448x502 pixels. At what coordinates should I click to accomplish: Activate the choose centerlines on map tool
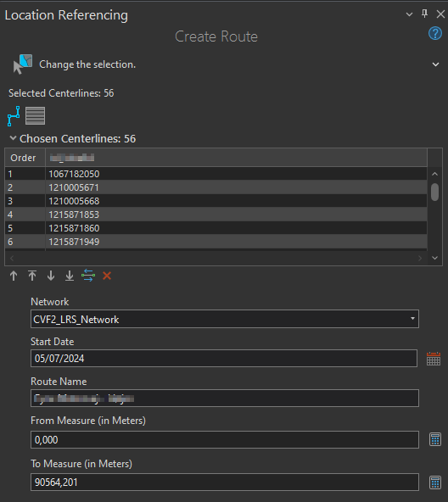click(x=14, y=116)
